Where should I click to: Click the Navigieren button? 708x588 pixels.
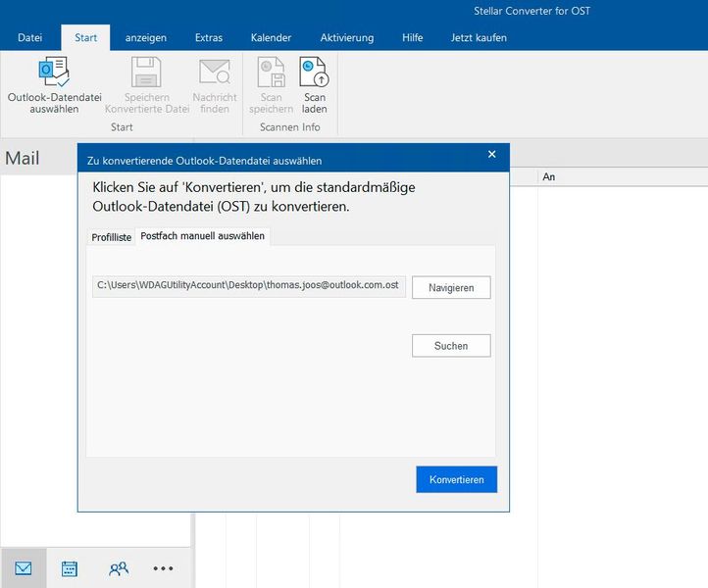[x=451, y=287]
